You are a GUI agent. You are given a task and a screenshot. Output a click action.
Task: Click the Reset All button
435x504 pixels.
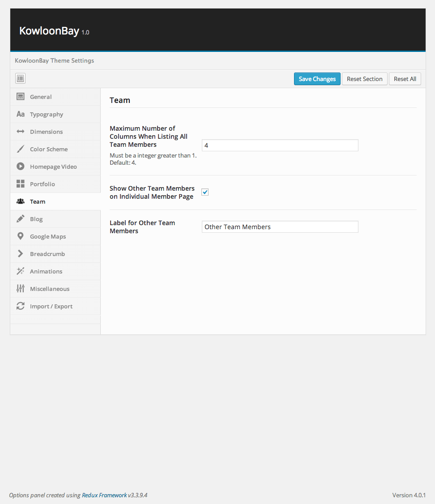pyautogui.click(x=405, y=79)
